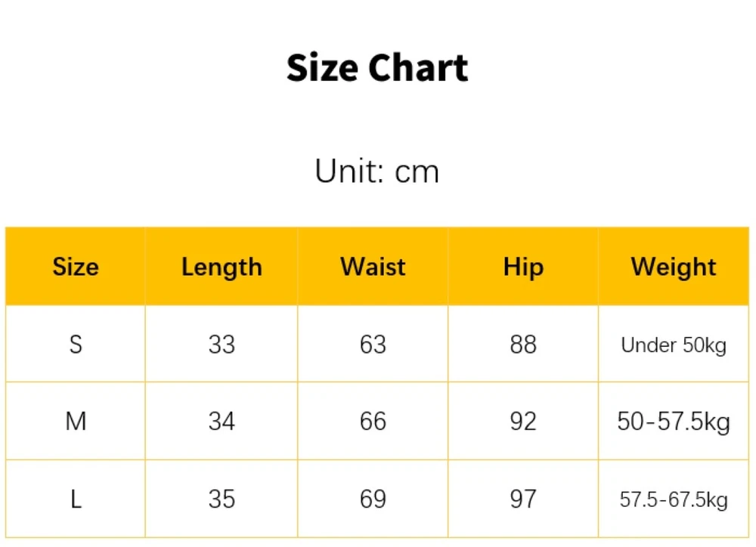Viewport: 756px width, 547px height.
Task: Click hip value 88
Action: tap(523, 345)
